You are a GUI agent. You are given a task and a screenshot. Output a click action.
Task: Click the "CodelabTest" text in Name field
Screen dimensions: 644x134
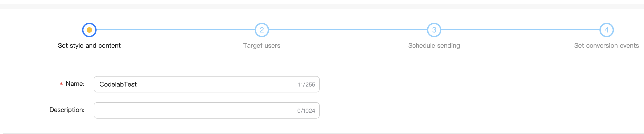(118, 84)
